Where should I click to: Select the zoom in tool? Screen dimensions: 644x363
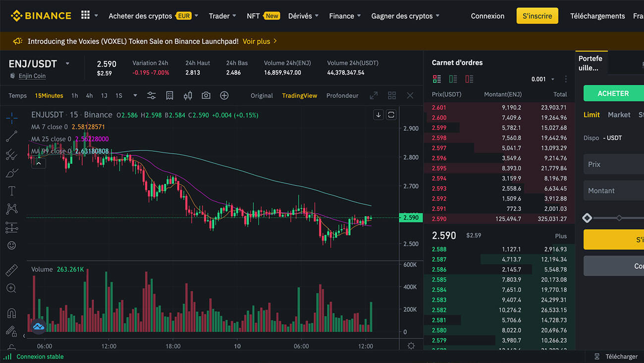tap(12, 288)
